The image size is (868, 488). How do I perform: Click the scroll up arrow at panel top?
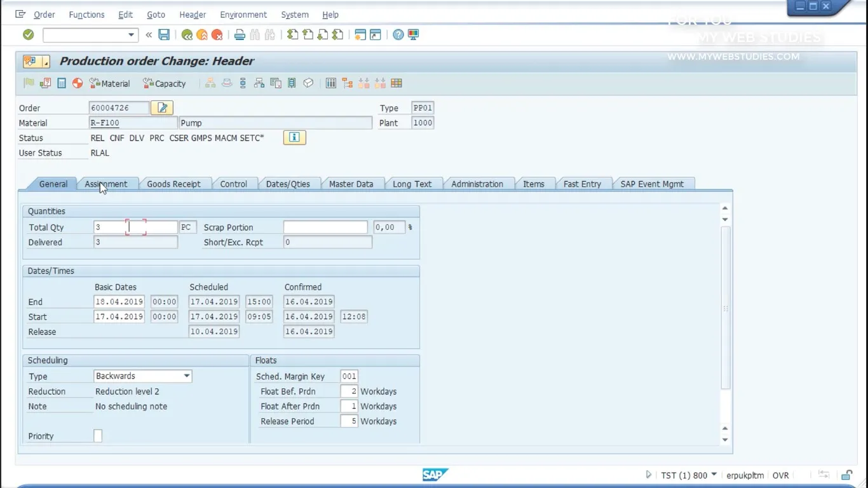[x=725, y=208]
